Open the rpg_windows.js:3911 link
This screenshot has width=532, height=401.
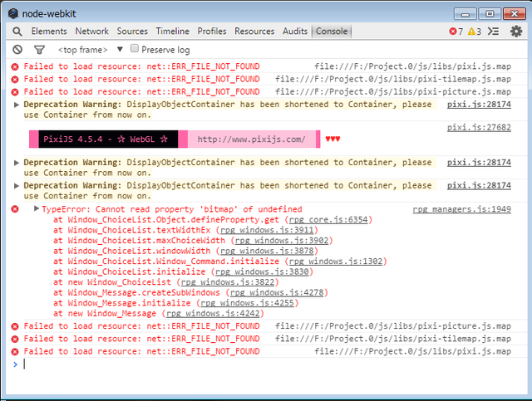[267, 230]
